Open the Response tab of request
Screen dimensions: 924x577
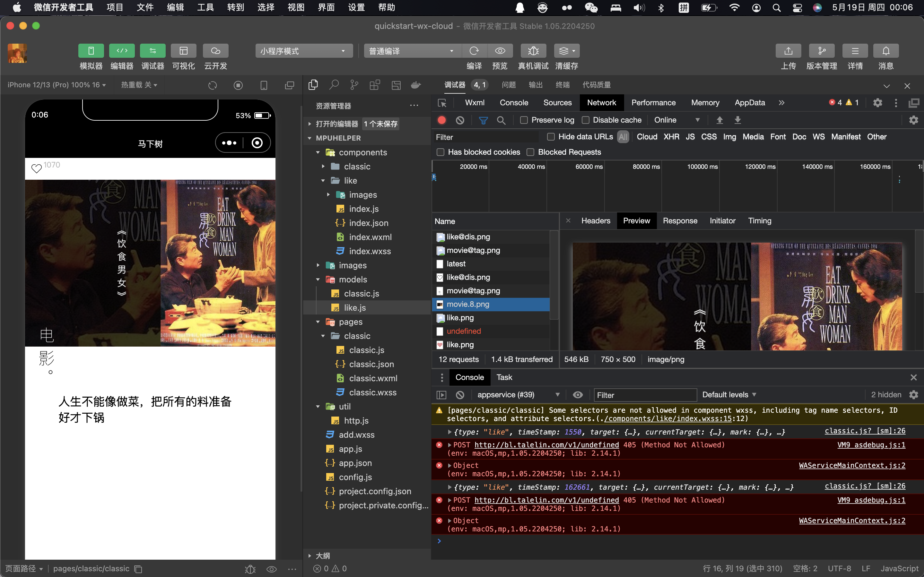pyautogui.click(x=680, y=221)
